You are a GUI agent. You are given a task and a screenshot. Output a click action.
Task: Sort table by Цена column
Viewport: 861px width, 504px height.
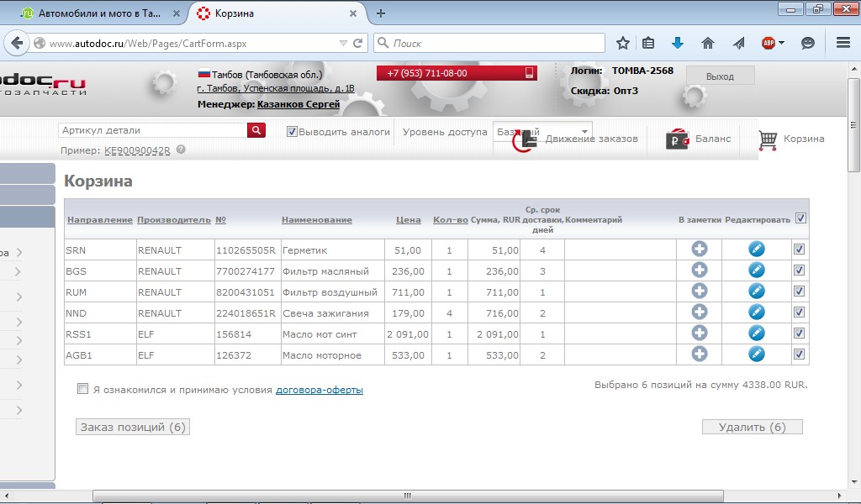click(x=409, y=220)
